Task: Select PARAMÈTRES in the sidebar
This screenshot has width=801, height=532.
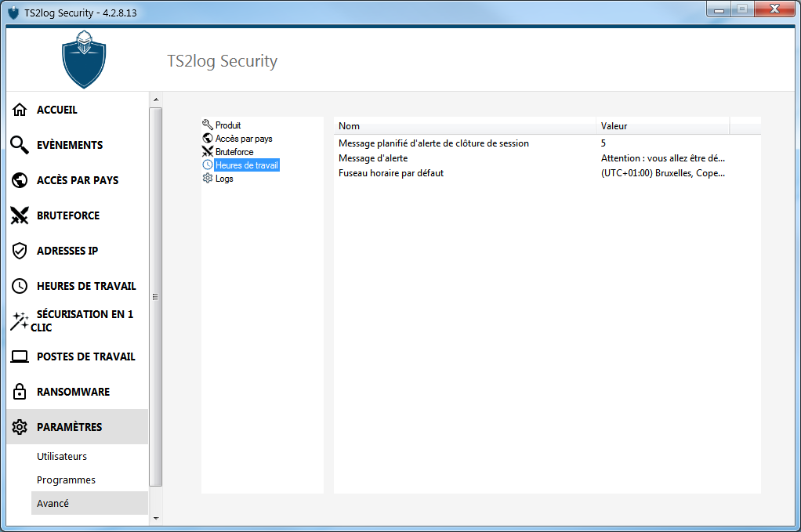Action: (78, 427)
